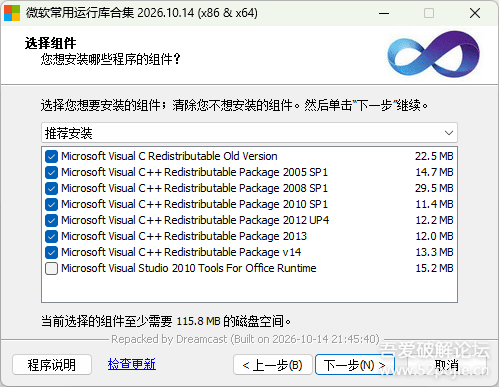Toggle Visual C++ Redistributable Package 2010 SP1
The width and height of the screenshot is (499, 387).
(x=51, y=204)
